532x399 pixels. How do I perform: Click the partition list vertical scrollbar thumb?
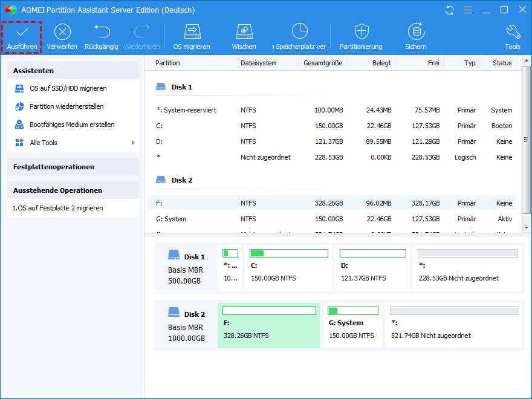pyautogui.click(x=526, y=140)
